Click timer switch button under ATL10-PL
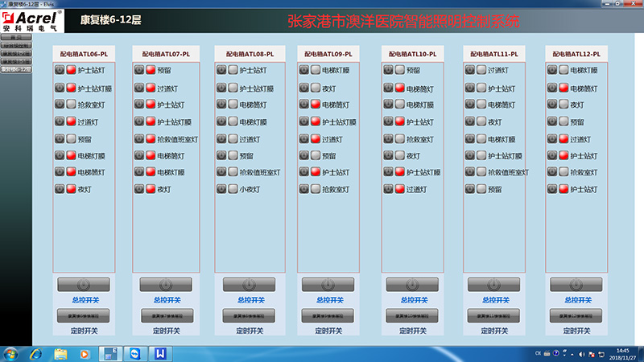Screen dimensions: 644x362 [407, 315]
